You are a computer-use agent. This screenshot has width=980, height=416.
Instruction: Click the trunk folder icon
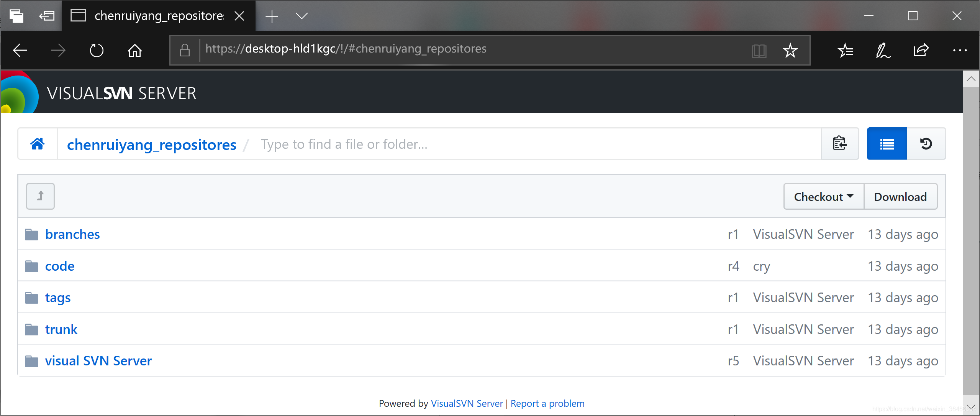point(31,329)
